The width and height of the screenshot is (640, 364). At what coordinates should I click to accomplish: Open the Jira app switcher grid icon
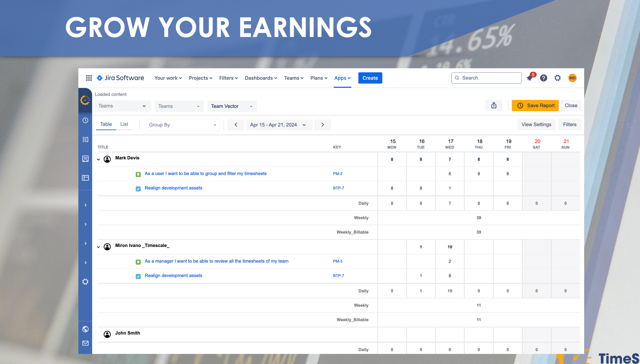coord(89,78)
